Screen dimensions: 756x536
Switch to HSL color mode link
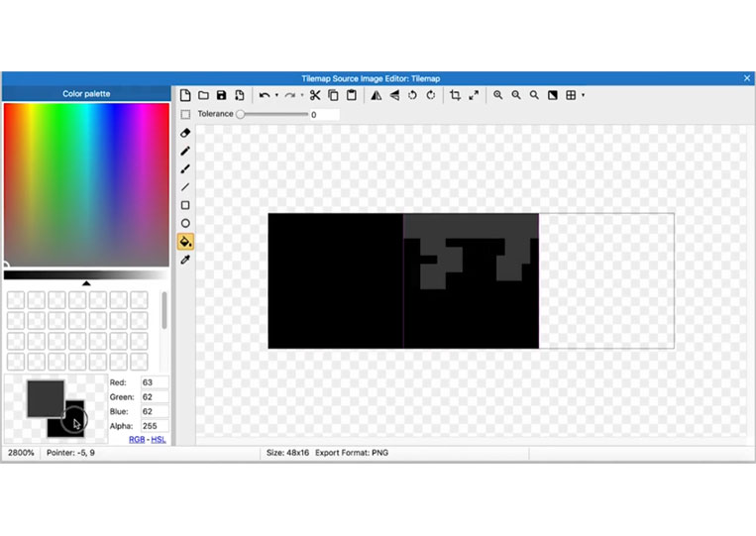point(159,440)
